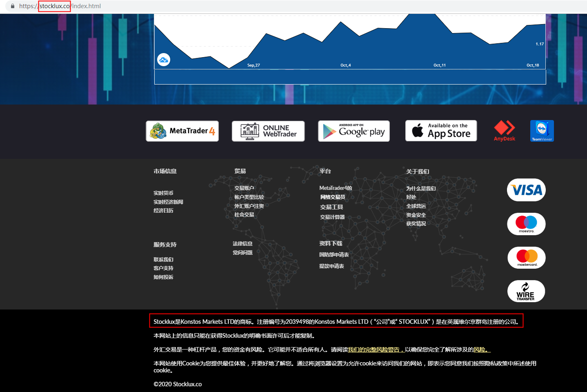Open 资金安全 link
Screen dimensions: 587x392
tap(416, 215)
